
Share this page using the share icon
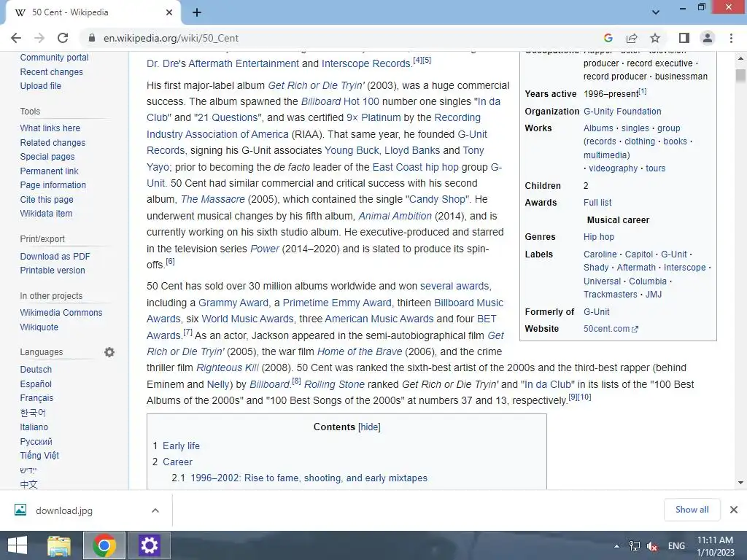632,38
